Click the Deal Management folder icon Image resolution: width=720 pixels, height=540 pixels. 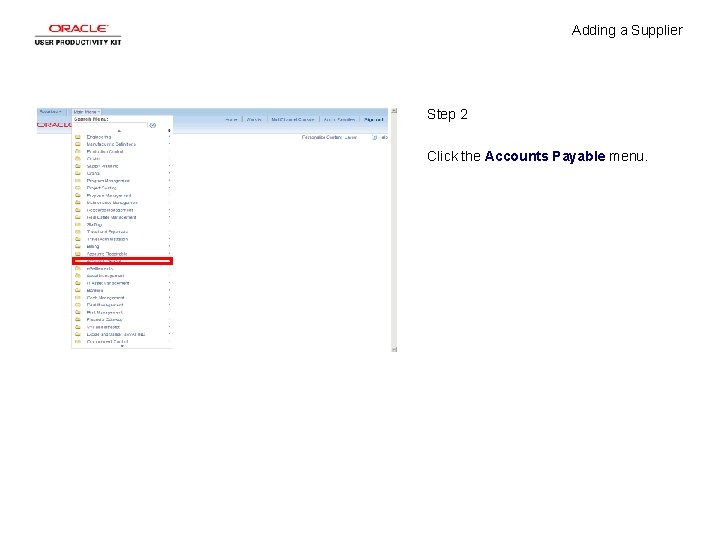pos(78,305)
